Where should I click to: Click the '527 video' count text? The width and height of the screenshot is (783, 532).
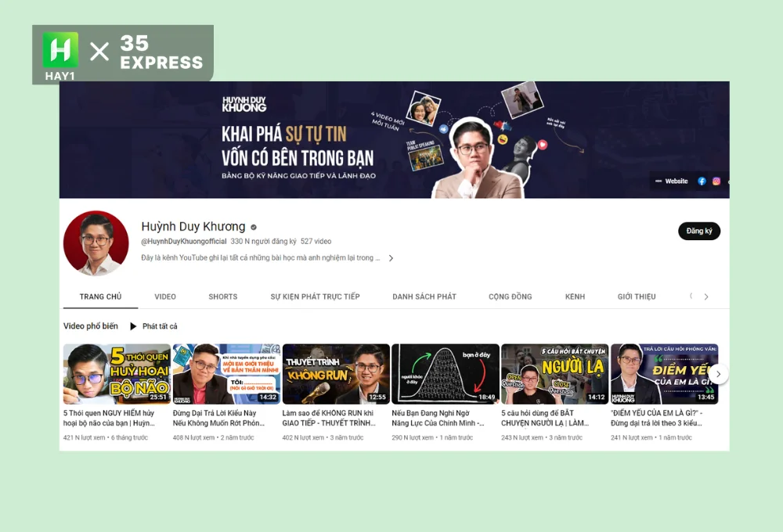(x=316, y=241)
